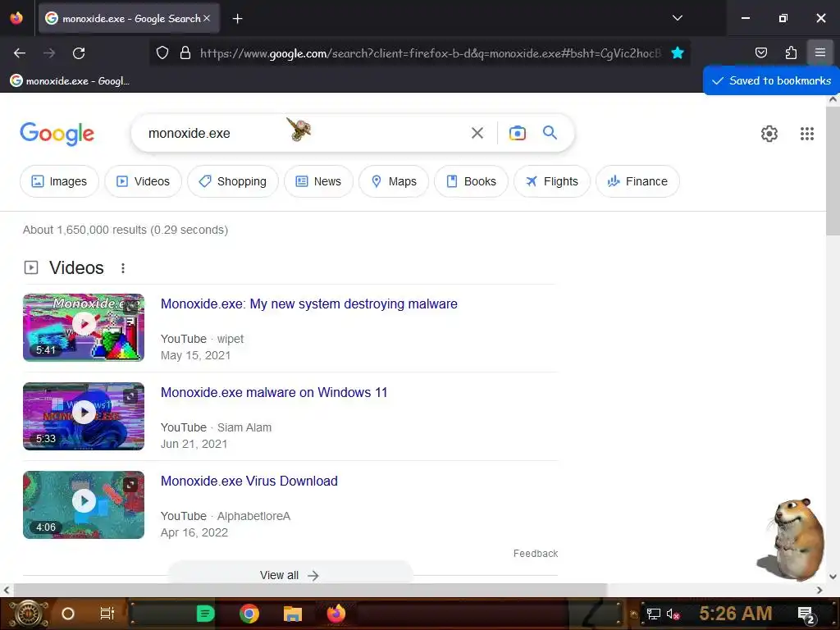The image size is (840, 630).
Task: Open the tracking protection shield
Action: 162,52
